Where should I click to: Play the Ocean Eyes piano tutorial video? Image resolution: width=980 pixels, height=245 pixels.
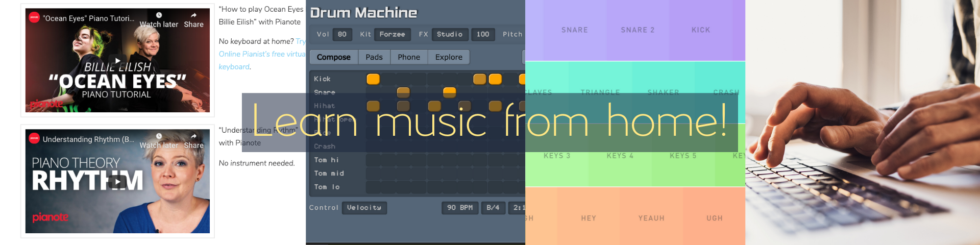117,60
